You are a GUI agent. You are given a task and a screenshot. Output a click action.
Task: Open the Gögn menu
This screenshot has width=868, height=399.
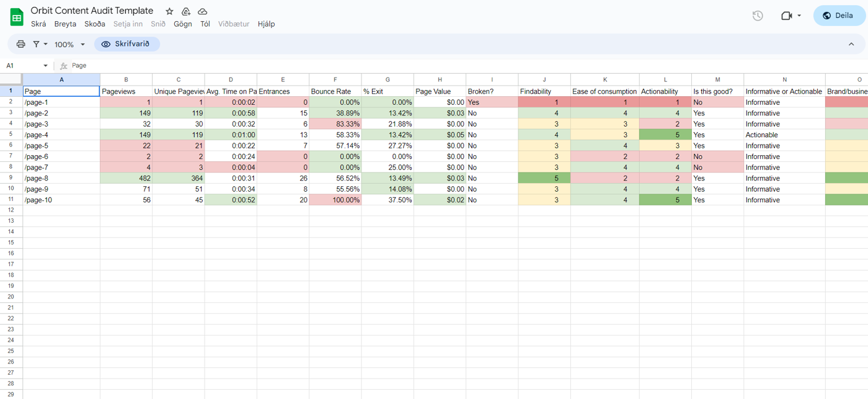[x=183, y=24]
